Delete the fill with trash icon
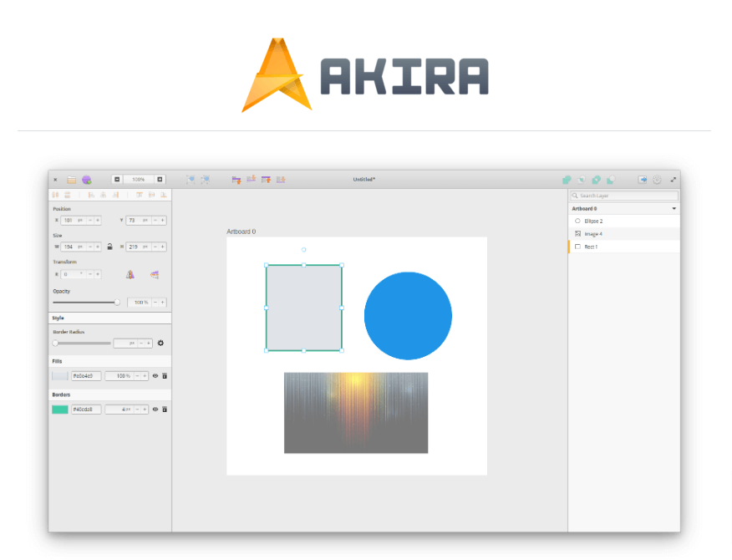This screenshot has height=560, width=732. [165, 375]
